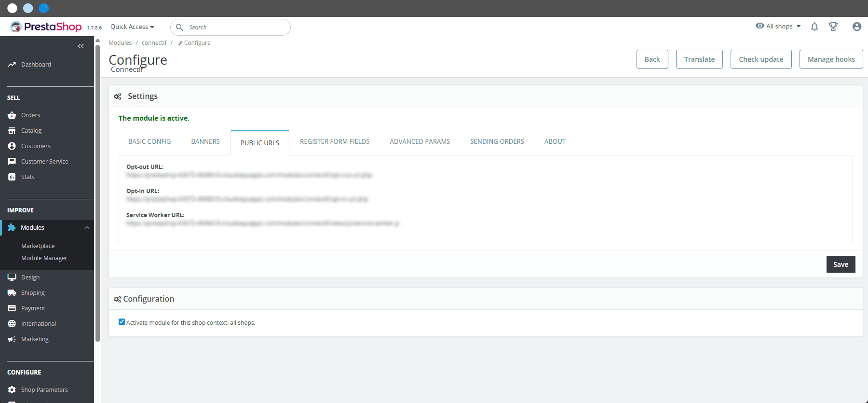Viewport: 868px width, 403px height.
Task: Click the Check update button
Action: tap(761, 59)
